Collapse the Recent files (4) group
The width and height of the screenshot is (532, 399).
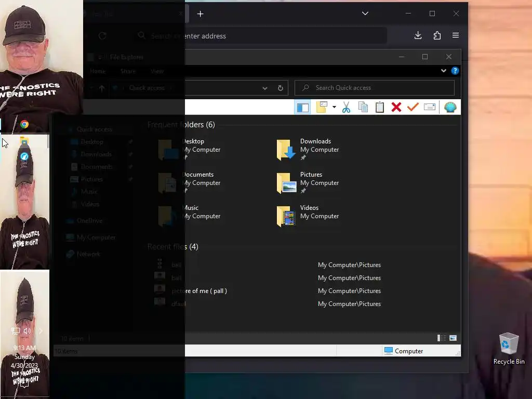click(172, 247)
